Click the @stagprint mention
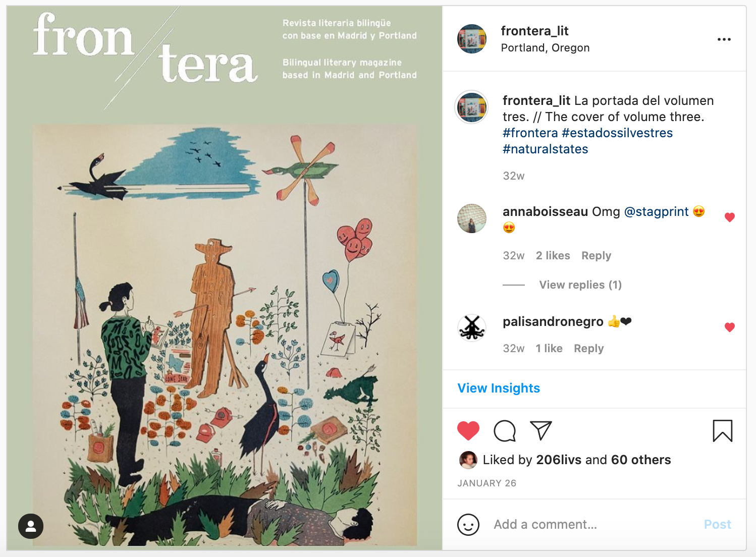This screenshot has width=756, height=557. 656,212
